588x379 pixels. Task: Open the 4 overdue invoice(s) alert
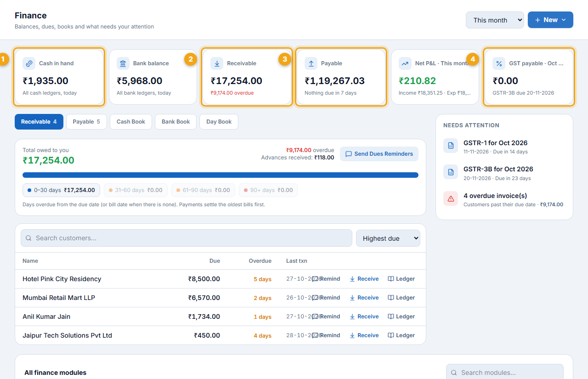(x=504, y=198)
